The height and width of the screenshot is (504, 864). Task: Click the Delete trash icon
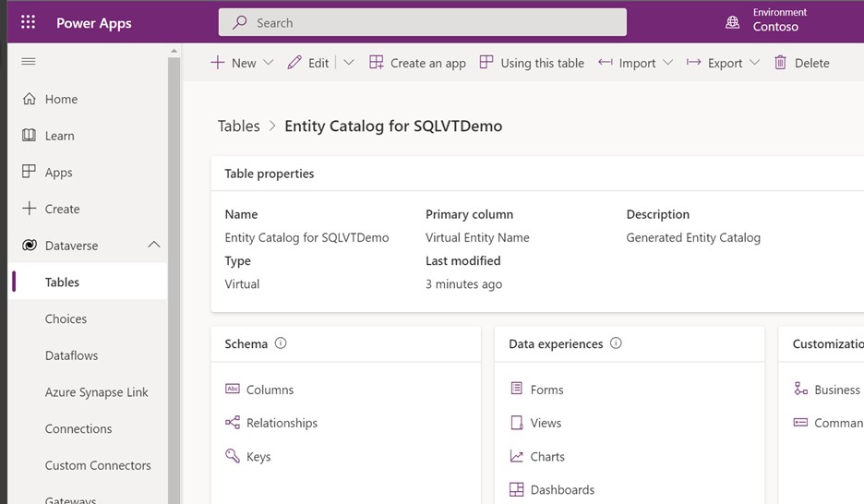click(x=781, y=63)
